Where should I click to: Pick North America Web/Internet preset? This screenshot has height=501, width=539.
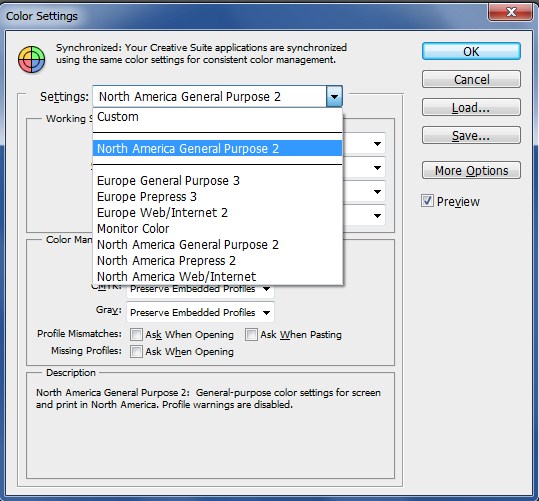point(218,276)
